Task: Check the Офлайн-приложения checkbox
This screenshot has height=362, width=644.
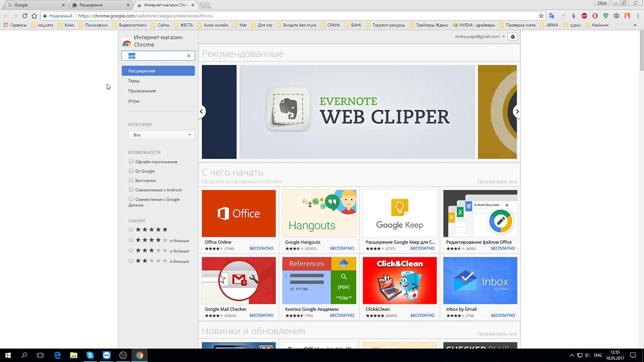Action: (131, 161)
